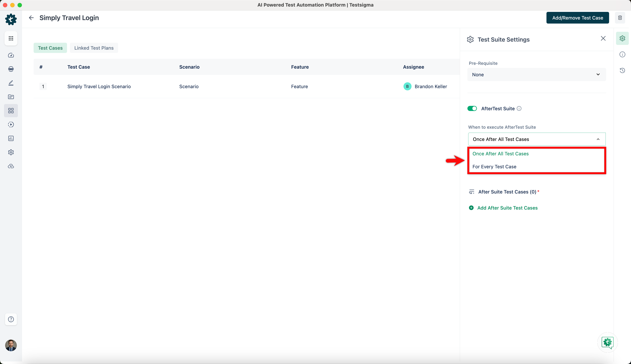The width and height of the screenshot is (631, 364).
Task: Click the help question mark icon
Action: 11,319
